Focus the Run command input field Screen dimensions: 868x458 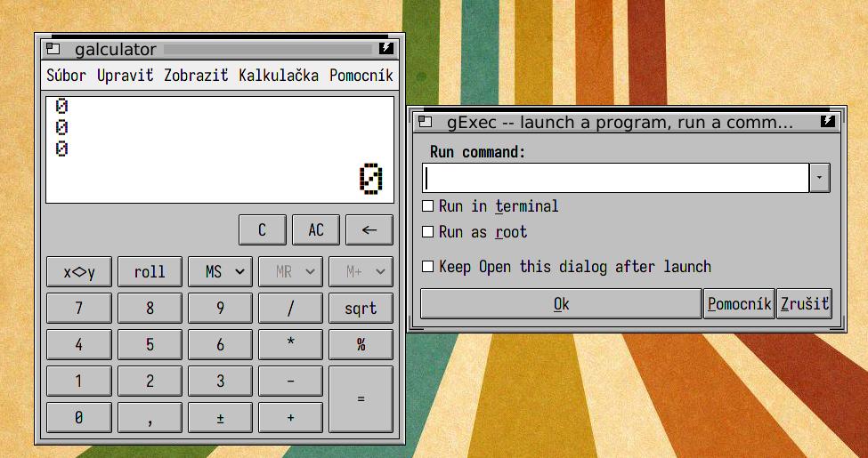[615, 178]
